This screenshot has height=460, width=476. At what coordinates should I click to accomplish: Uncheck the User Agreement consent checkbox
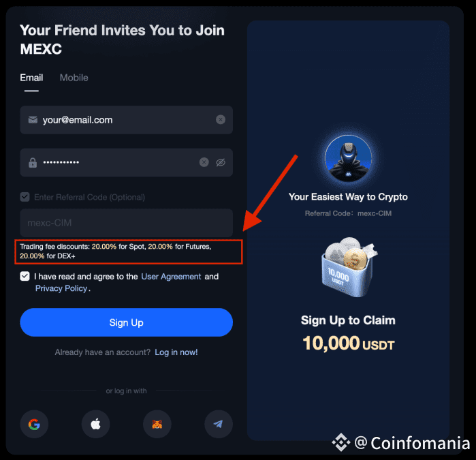point(25,276)
